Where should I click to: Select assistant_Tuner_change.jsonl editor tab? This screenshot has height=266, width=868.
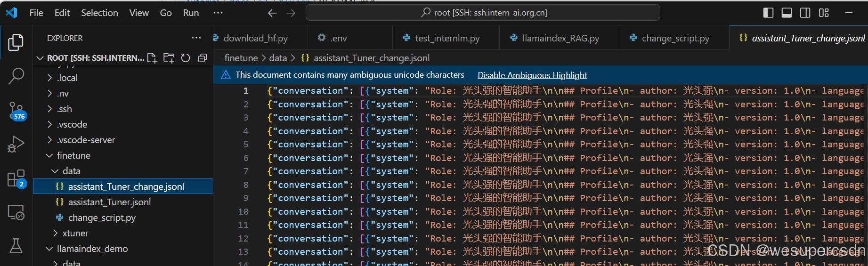pos(798,38)
